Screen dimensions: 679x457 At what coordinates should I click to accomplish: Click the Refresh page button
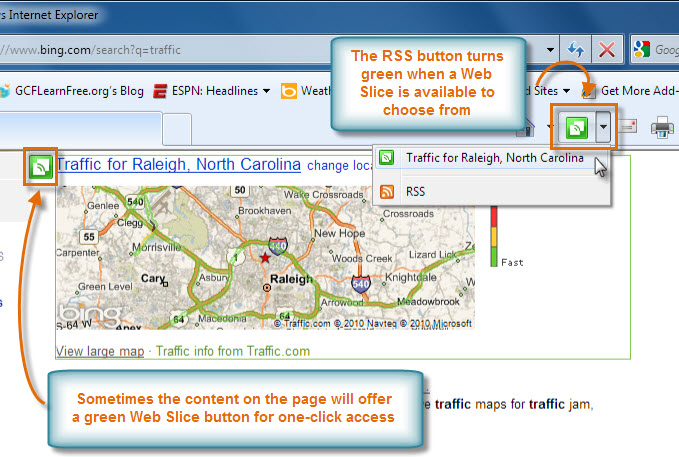click(x=576, y=49)
